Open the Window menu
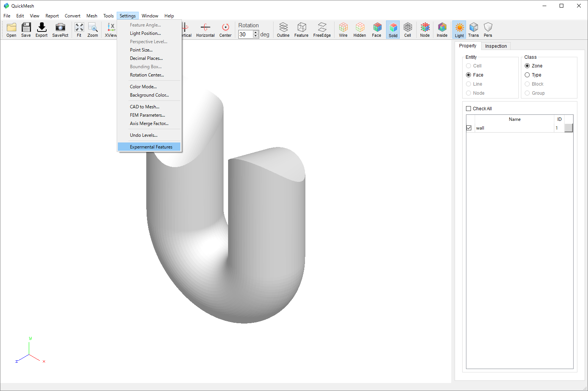The width and height of the screenshot is (588, 391). (150, 16)
